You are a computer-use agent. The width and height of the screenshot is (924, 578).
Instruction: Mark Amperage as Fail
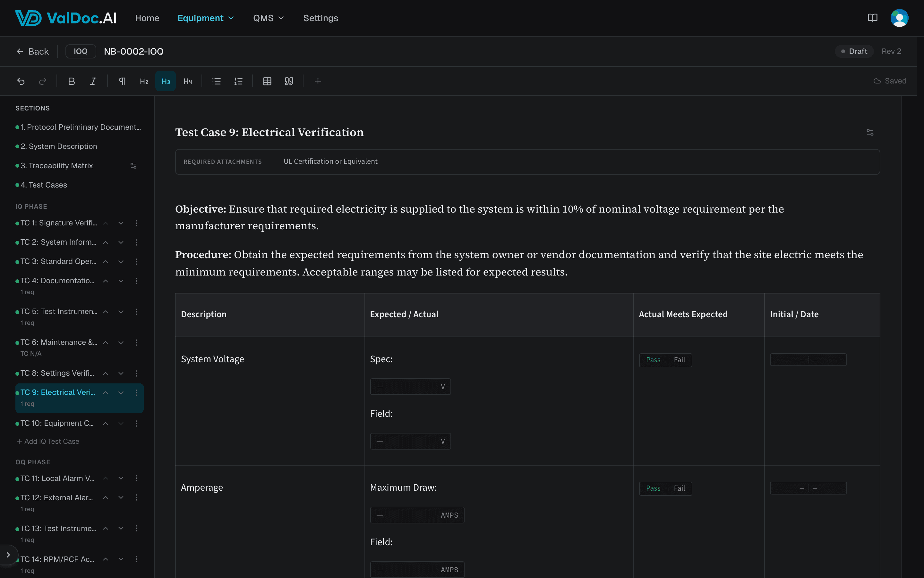pyautogui.click(x=679, y=488)
